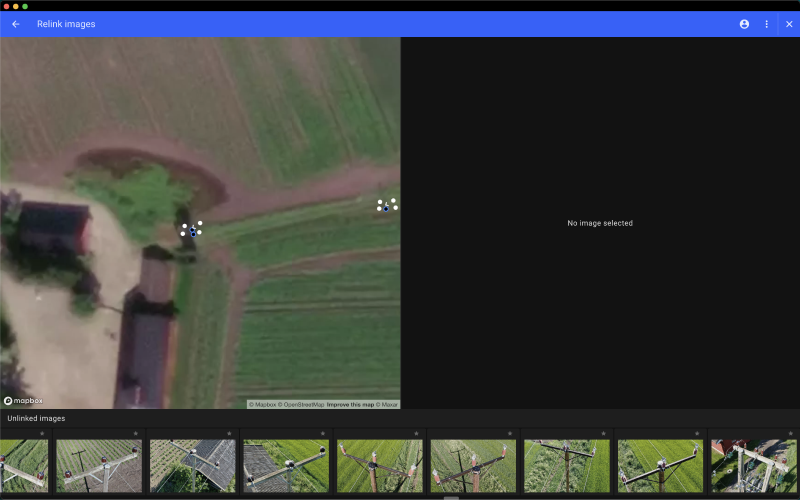800x500 pixels.
Task: Click the macOS green maximize window button
Action: pyautogui.click(x=25, y=6)
